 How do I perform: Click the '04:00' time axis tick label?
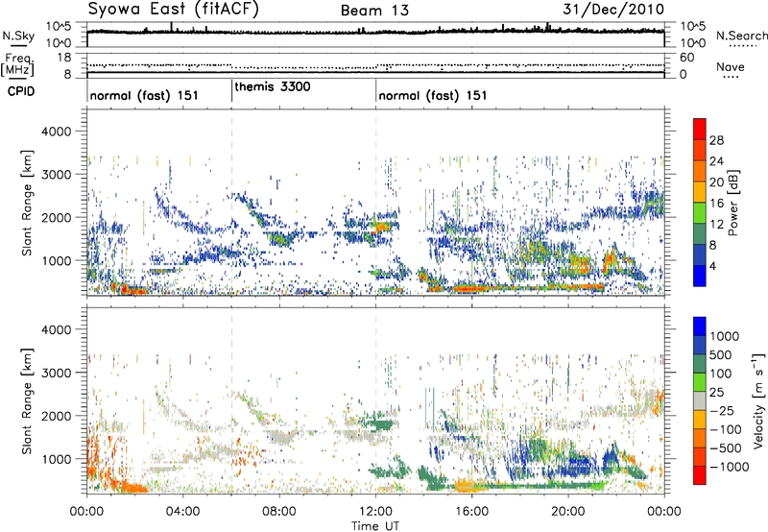pos(182,512)
